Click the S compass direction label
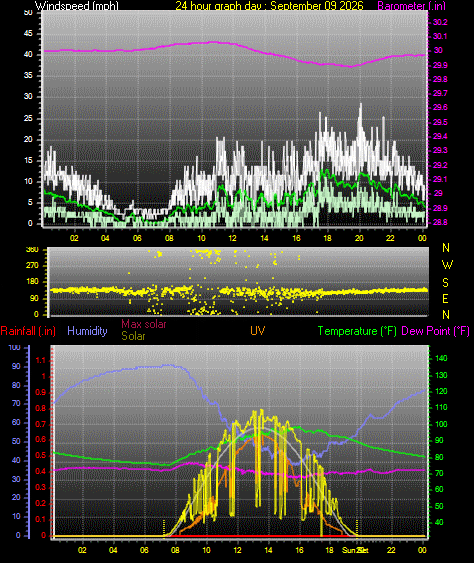 click(445, 283)
